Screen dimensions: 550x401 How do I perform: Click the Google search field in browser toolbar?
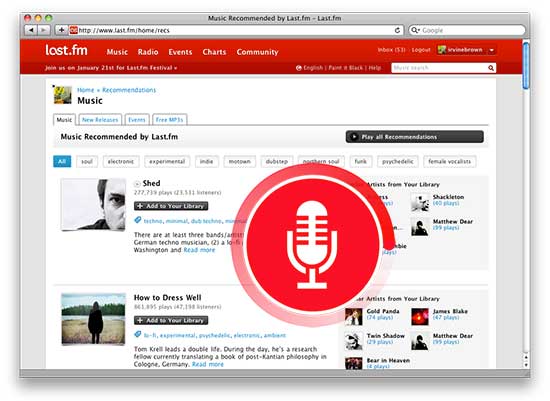click(467, 30)
